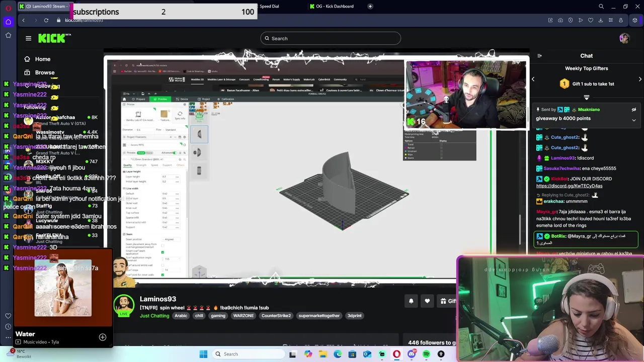Open Spotify from taskbar
This screenshot has height=362, width=644.
coord(426,354)
